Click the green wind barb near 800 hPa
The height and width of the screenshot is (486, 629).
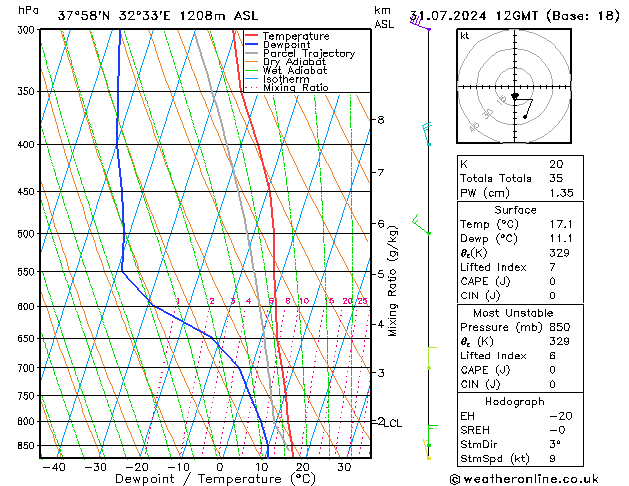432,435
